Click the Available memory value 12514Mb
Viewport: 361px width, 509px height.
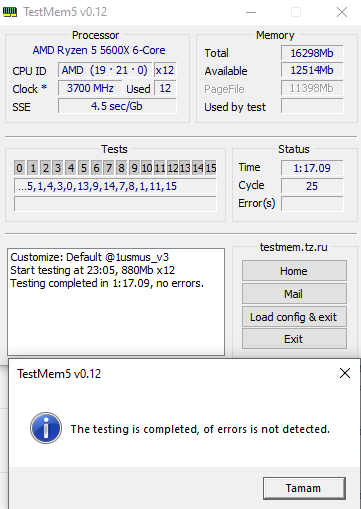tap(312, 70)
